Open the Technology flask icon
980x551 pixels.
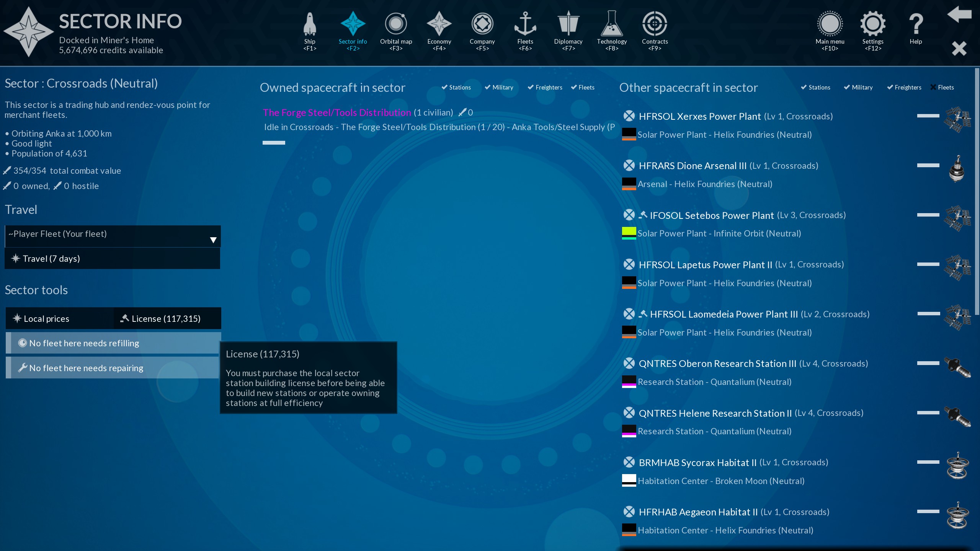point(611,24)
